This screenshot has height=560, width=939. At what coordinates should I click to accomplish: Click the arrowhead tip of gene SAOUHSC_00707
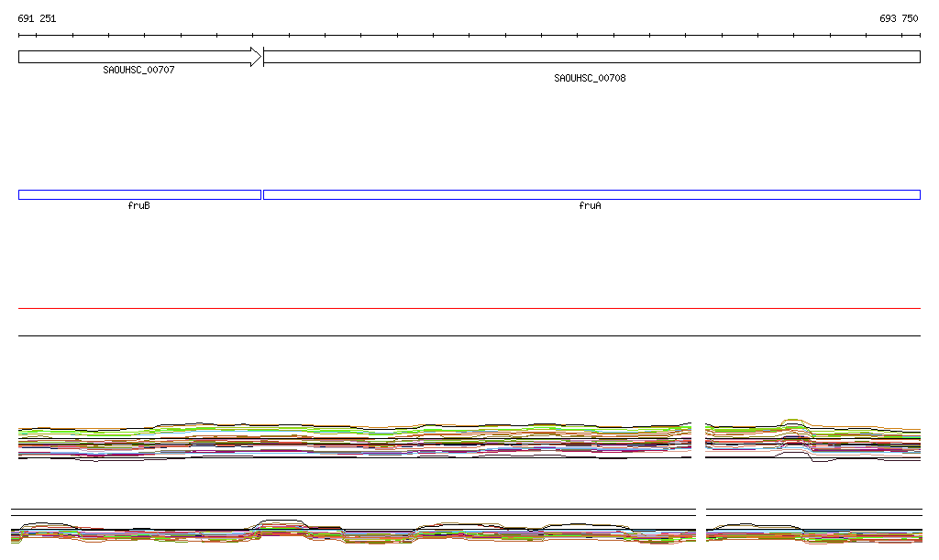[x=259, y=57]
